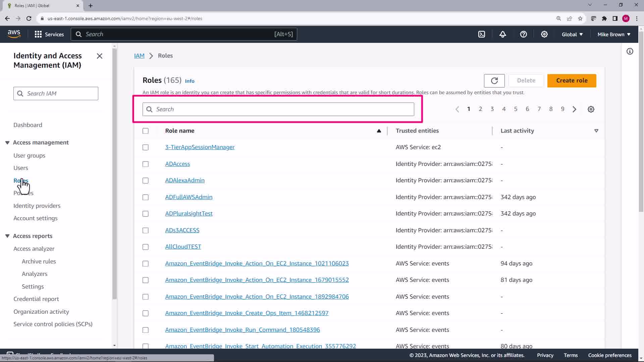Close the IAM navigation sidebar panel
Viewport: 644px width, 362px height.
click(x=99, y=56)
